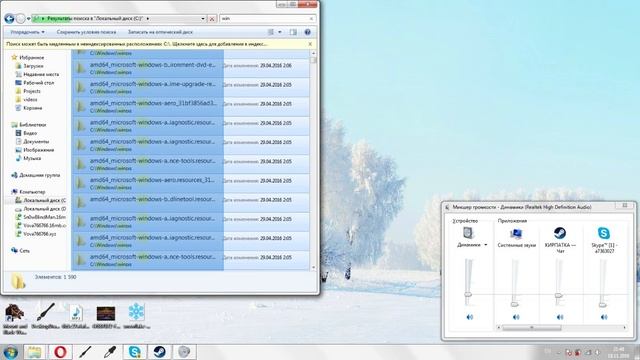Open the Windows Start button
This screenshot has height=360, width=640.
click(10, 352)
